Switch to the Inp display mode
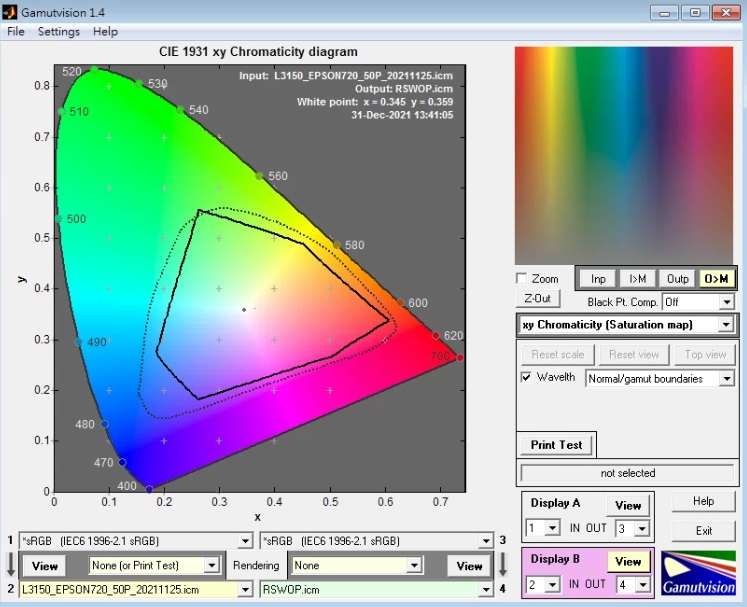Viewport: 747px width, 607px height. 598,279
